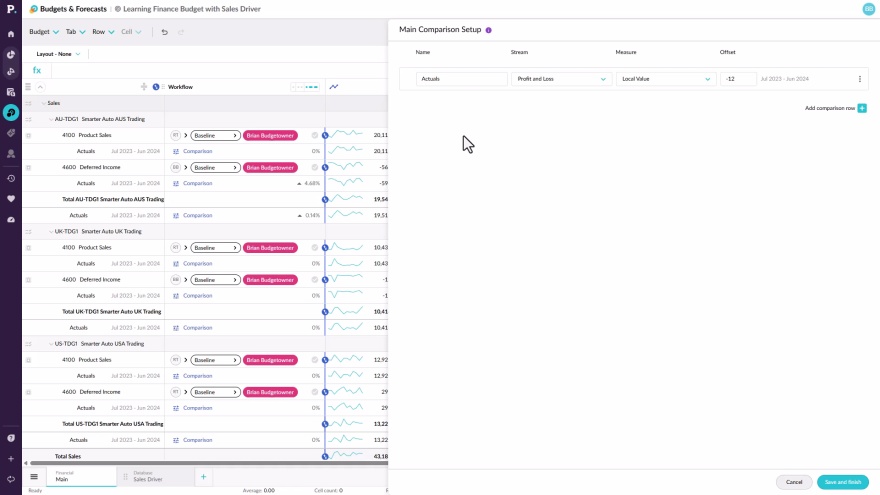Open the Home icon in the sidebar
The width and height of the screenshot is (880, 495).
11,34
